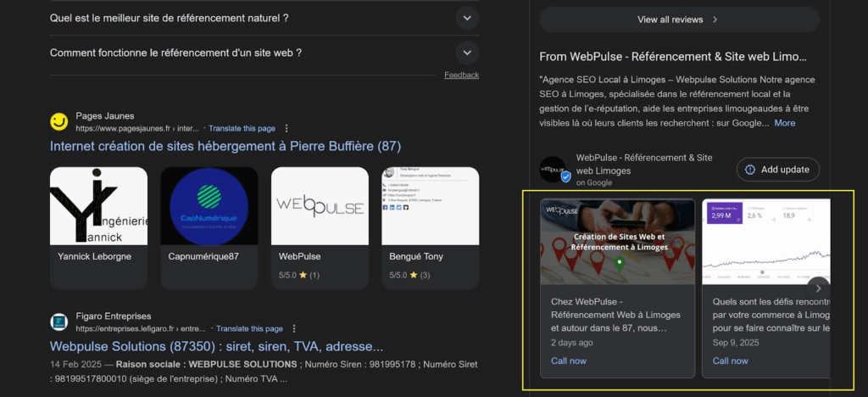Click the pagesjaunes.fr URL breadcrumb
Screen dimensions: 868x397
137,128
